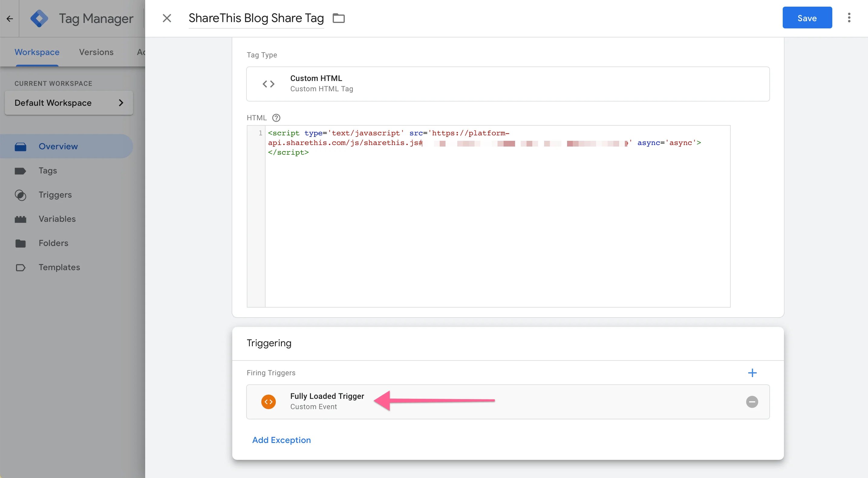Remove the Fully Loaded Trigger
This screenshot has height=478, width=868.
click(752, 402)
